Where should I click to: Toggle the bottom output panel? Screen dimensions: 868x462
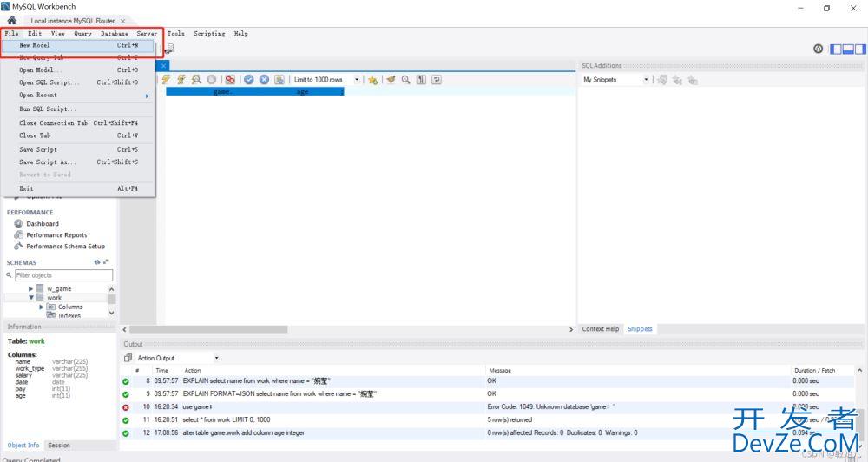point(847,49)
